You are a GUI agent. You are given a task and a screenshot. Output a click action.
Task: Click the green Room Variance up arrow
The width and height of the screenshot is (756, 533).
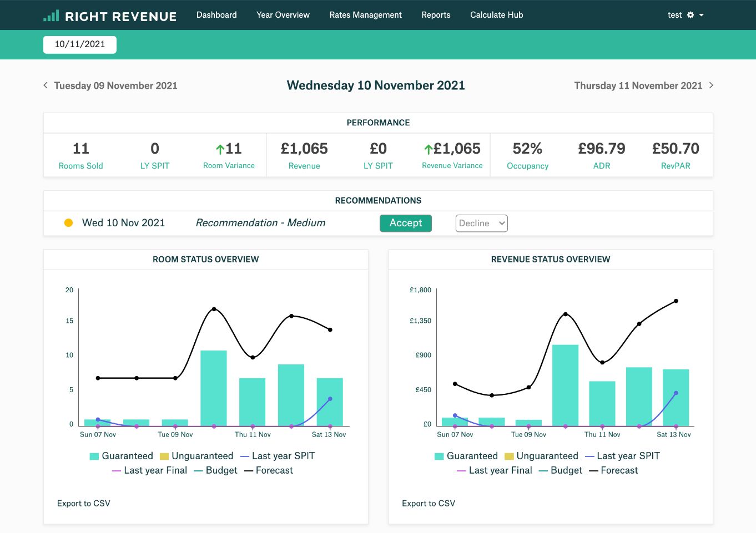pyautogui.click(x=220, y=149)
